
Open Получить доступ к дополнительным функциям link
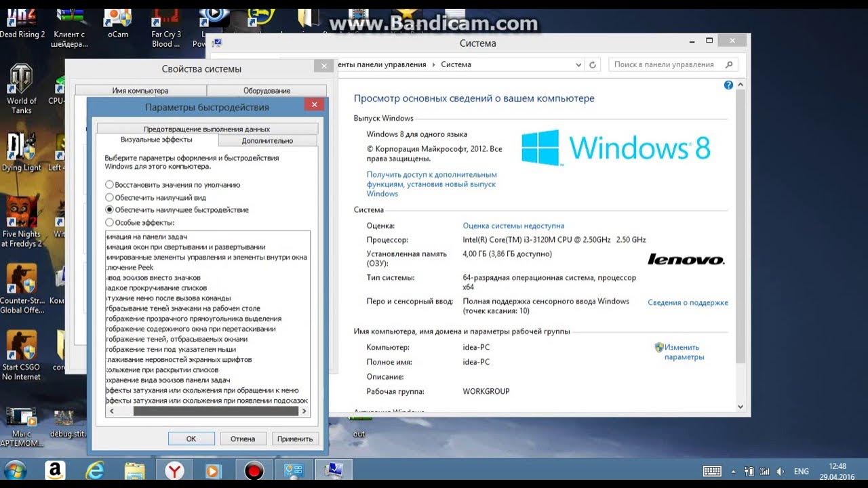click(x=432, y=184)
